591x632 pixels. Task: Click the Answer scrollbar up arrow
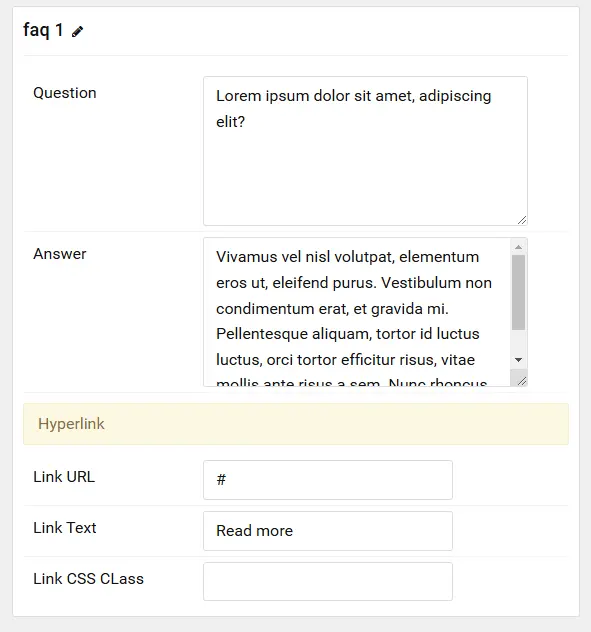click(518, 247)
